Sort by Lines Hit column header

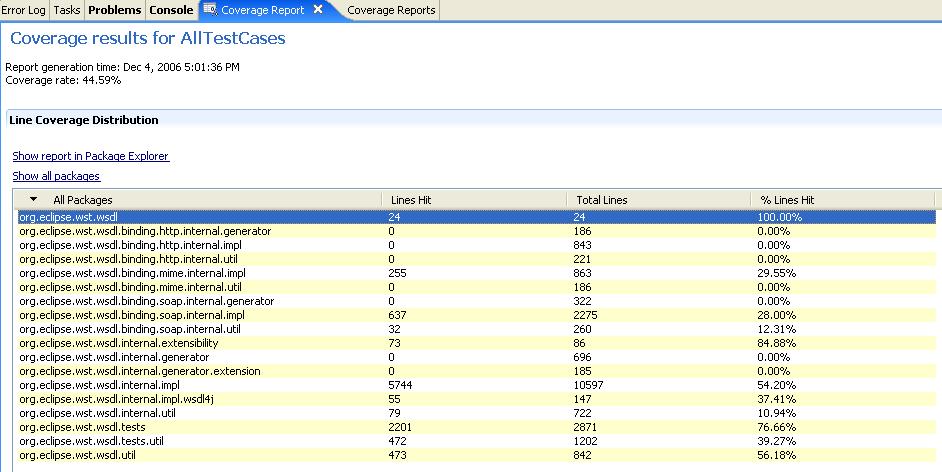click(410, 200)
